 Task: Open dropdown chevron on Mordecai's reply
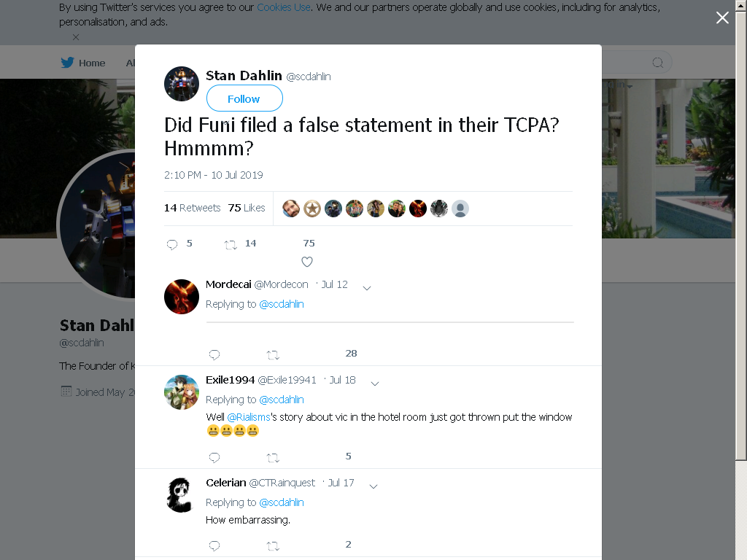tap(367, 287)
